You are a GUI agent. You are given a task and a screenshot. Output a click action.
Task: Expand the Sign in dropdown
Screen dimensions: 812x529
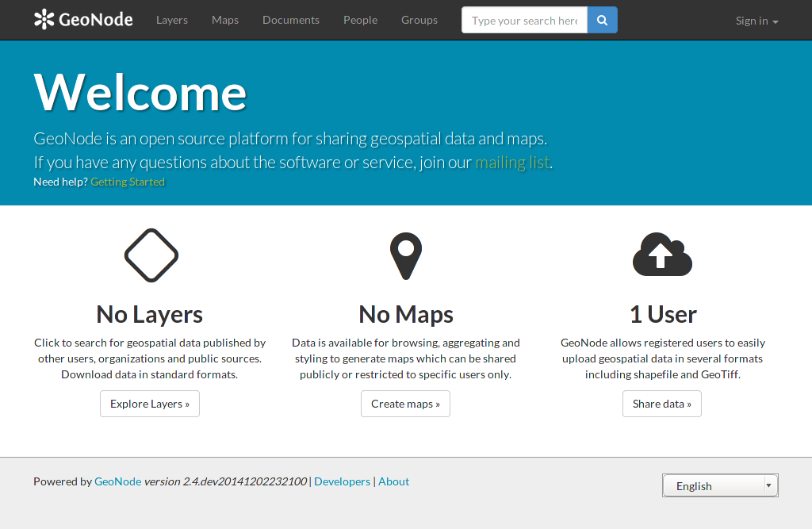click(757, 21)
